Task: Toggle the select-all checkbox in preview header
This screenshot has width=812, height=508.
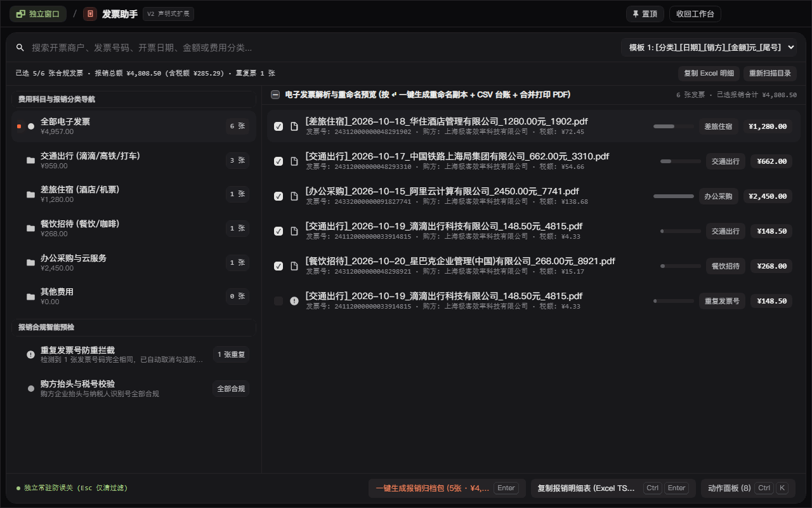Action: pos(275,95)
